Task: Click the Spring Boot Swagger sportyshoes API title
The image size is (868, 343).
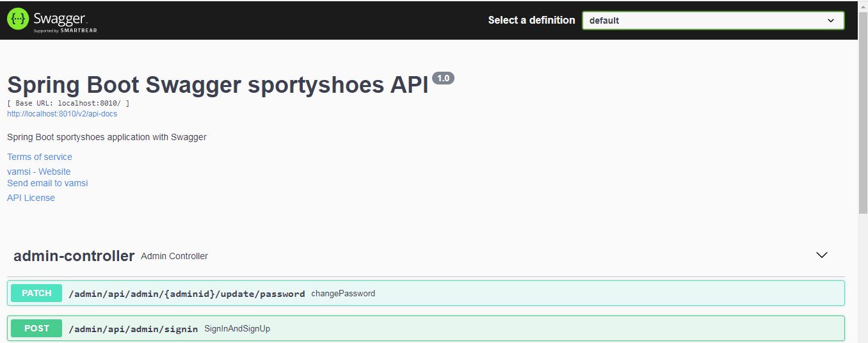Action: point(218,85)
